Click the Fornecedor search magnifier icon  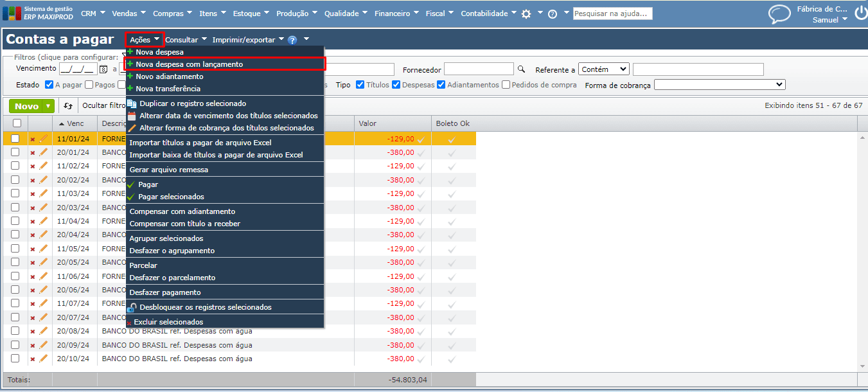pos(522,69)
